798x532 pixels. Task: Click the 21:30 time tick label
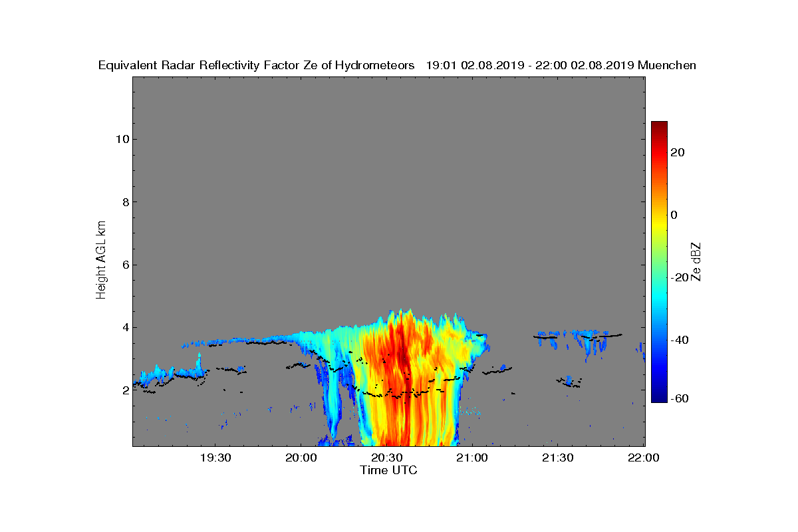coord(557,458)
